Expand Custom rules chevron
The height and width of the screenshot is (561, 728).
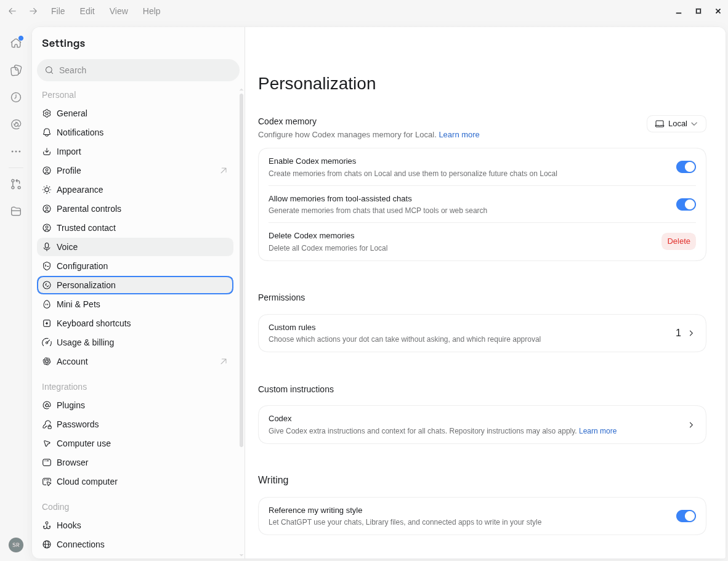(x=691, y=333)
